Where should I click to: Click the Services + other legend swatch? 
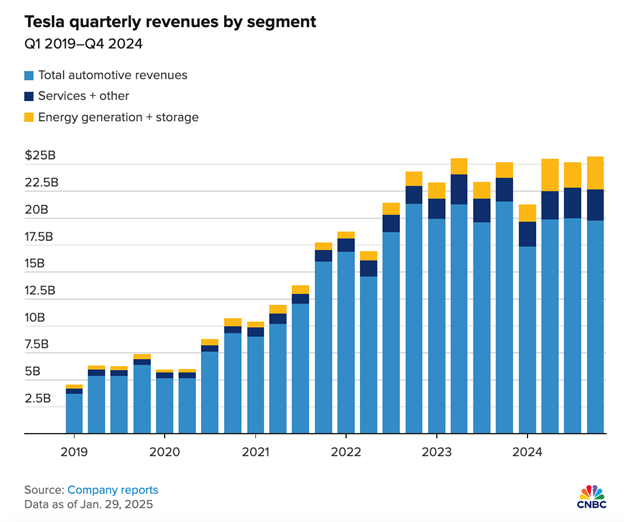[x=29, y=96]
